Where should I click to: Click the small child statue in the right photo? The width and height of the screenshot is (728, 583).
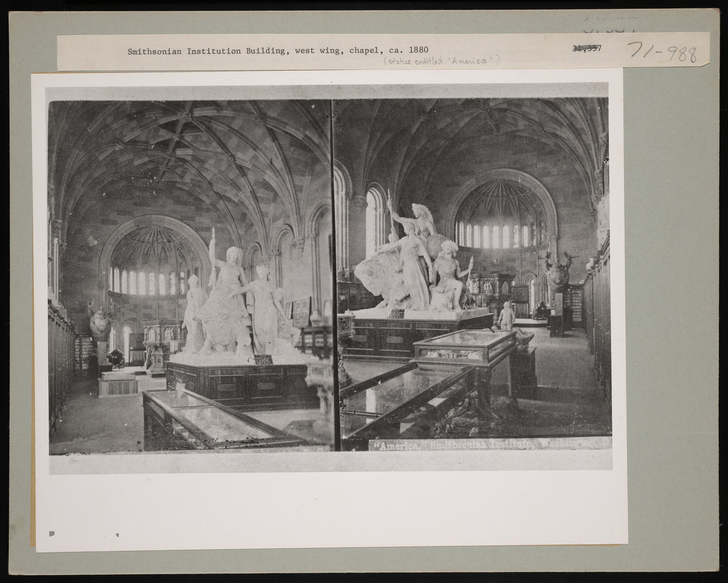click(507, 316)
